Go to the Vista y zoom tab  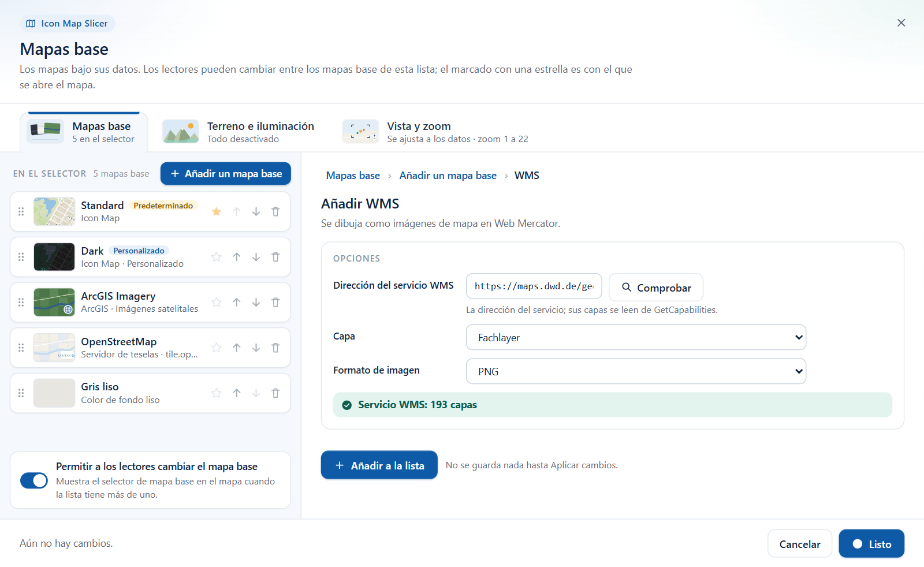435,132
